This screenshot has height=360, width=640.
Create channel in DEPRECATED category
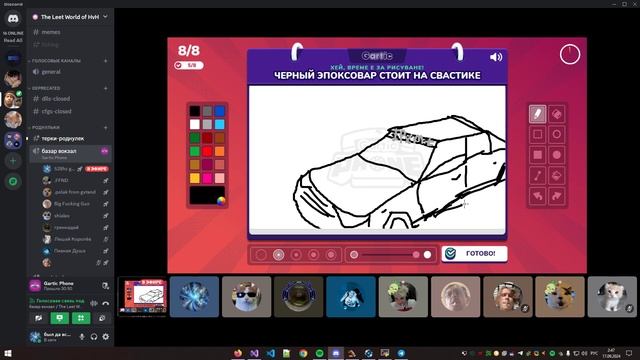pyautogui.click(x=106, y=88)
